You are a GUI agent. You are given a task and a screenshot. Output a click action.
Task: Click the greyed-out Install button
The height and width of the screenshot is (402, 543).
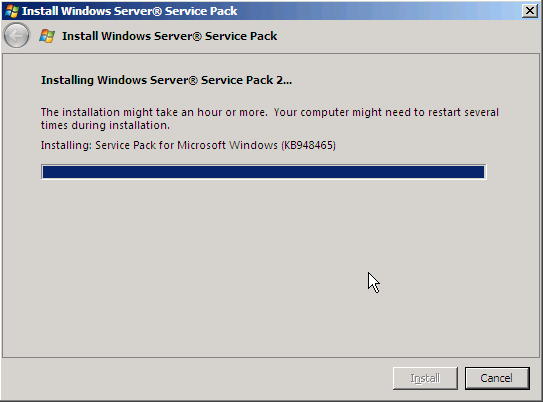click(x=425, y=378)
